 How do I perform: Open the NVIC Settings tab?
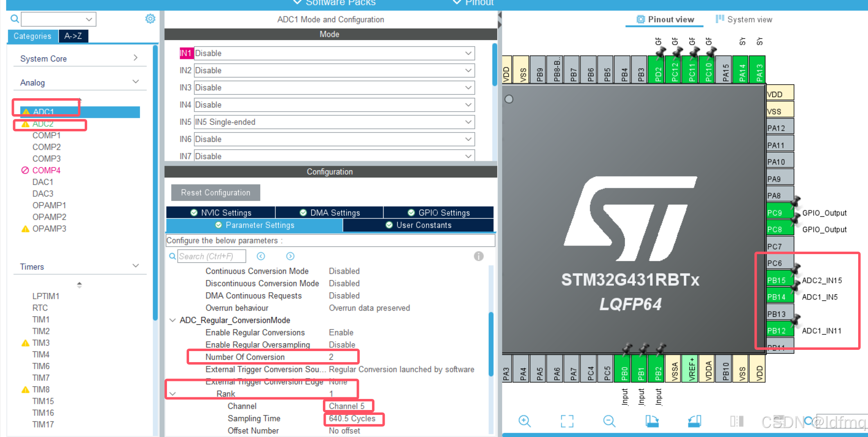221,212
